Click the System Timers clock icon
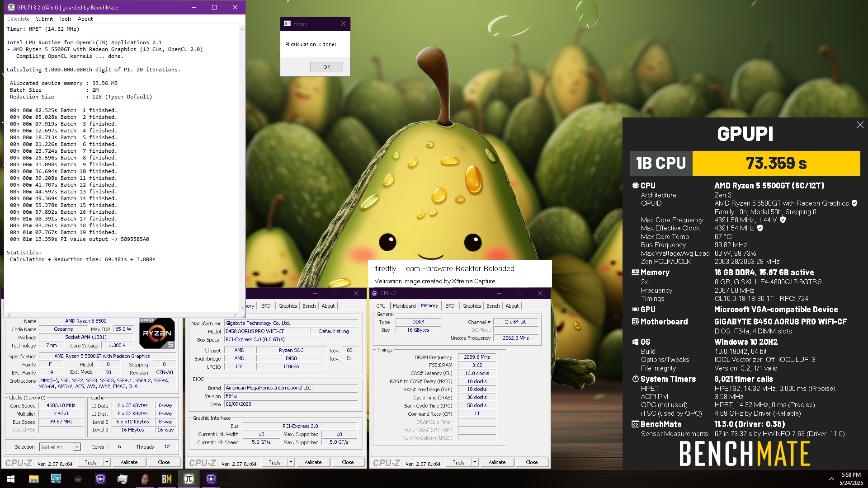Viewport: 868px width, 488px height. (x=635, y=379)
